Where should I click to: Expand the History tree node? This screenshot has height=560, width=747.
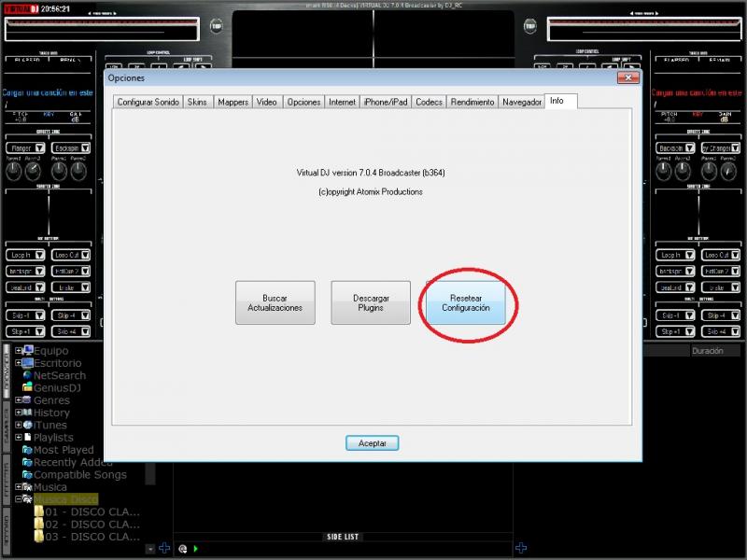point(18,412)
